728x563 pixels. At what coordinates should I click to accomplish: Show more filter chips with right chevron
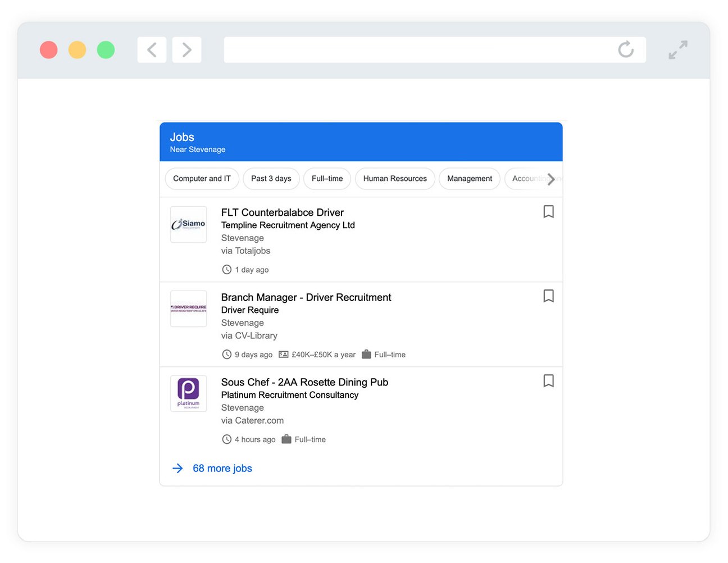click(551, 179)
